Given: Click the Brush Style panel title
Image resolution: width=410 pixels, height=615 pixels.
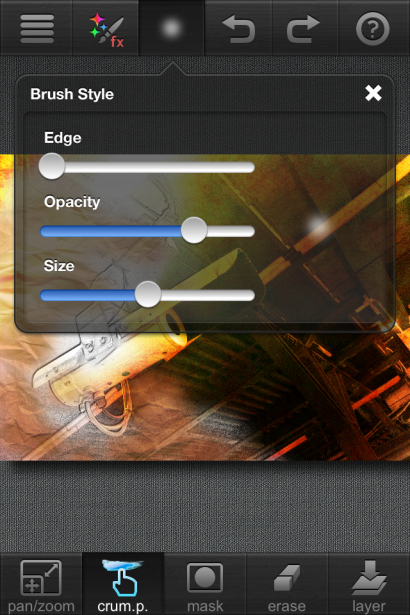Looking at the screenshot, I should click(x=72, y=94).
